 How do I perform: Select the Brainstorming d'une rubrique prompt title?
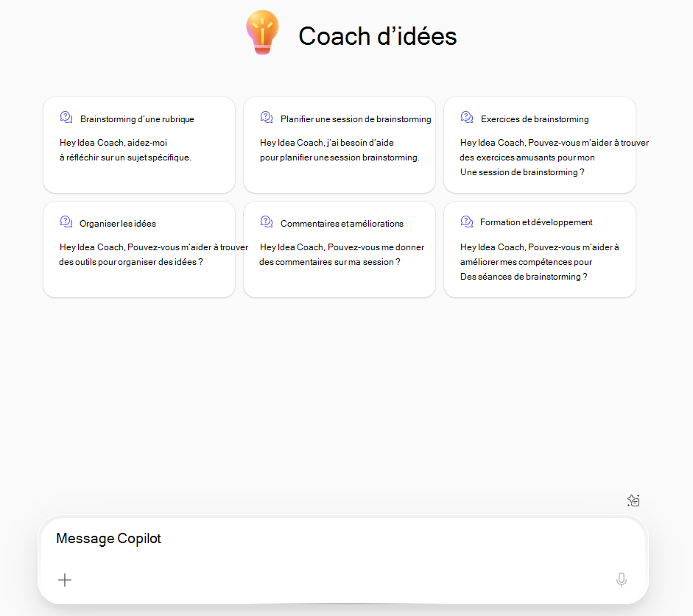pyautogui.click(x=137, y=119)
